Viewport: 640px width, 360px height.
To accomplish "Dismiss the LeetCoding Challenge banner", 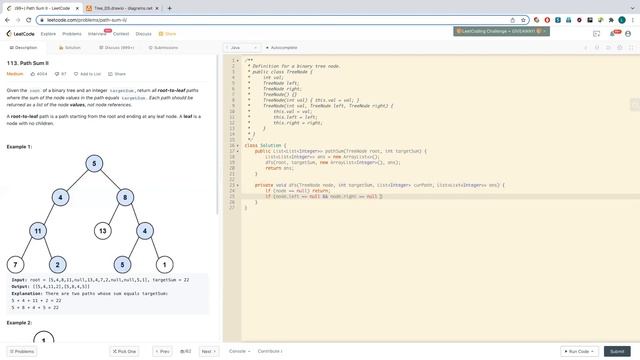I will coord(545,31).
